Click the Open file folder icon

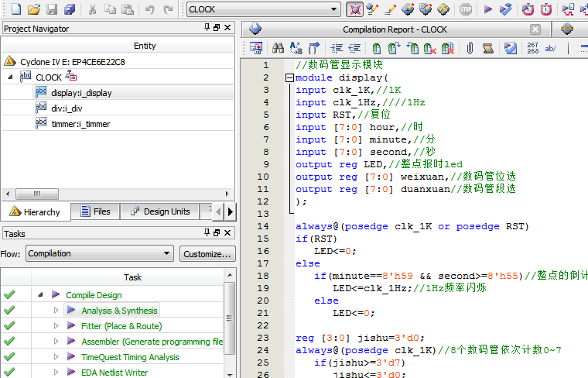33,9
